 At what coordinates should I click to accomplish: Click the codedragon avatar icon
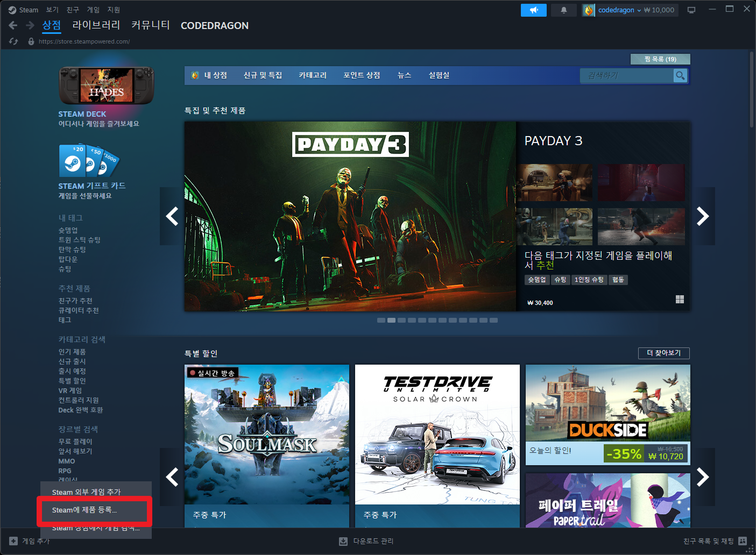pos(589,10)
